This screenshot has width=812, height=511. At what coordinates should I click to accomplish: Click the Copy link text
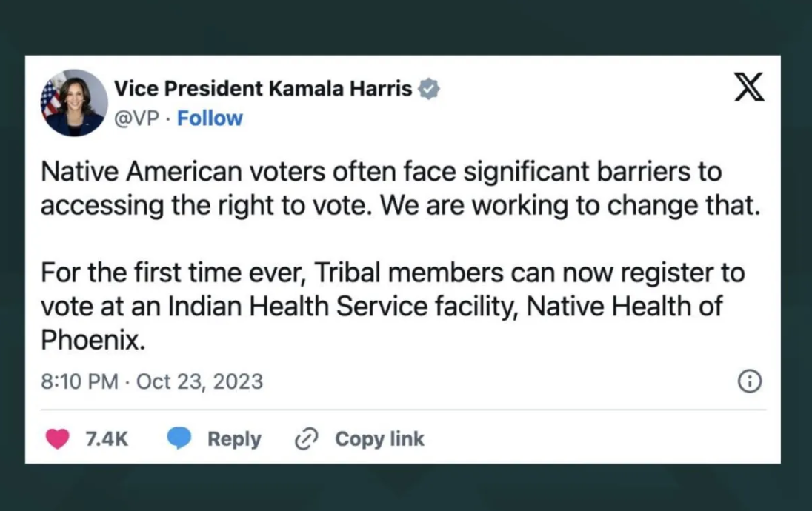coord(379,439)
